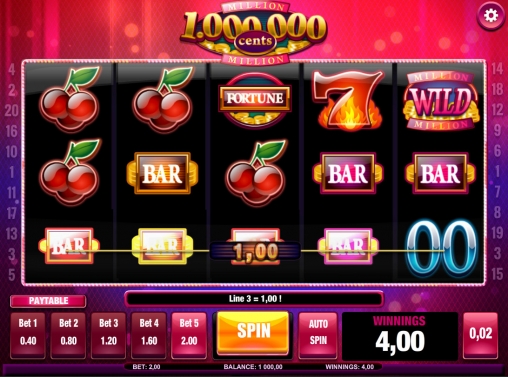Choose Bet 4 of 1.60

149,335
